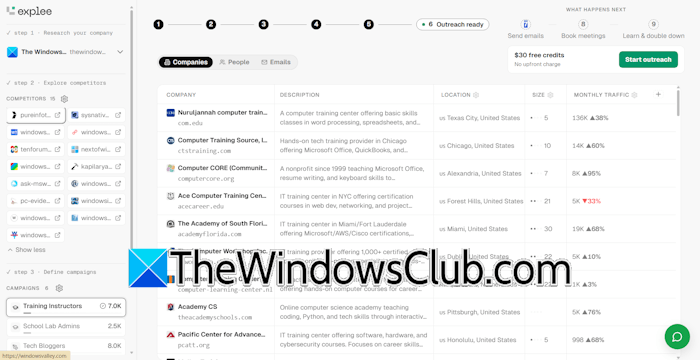This screenshot has height=360, width=700.
Task: Go to step 4 circle
Action: (x=316, y=25)
